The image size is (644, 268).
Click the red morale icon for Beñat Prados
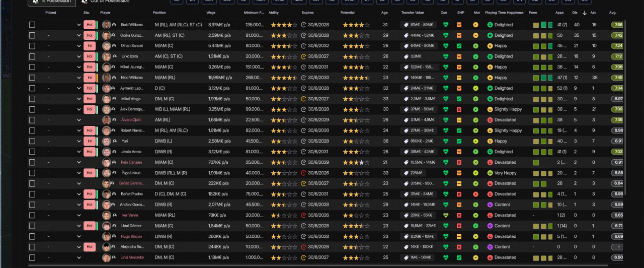(476, 194)
